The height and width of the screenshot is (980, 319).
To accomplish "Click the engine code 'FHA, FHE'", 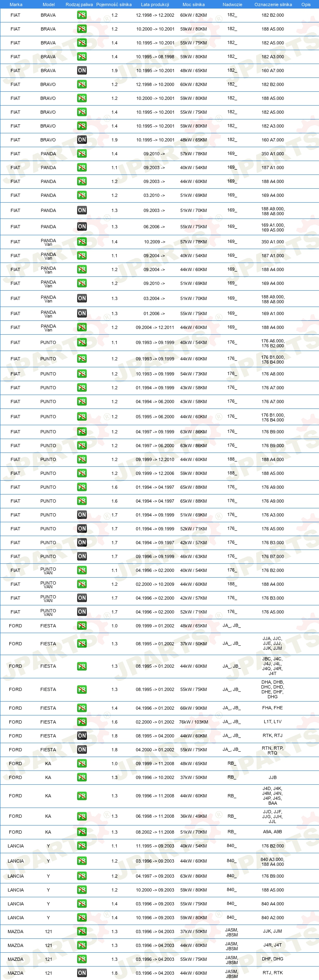I will click(272, 708).
